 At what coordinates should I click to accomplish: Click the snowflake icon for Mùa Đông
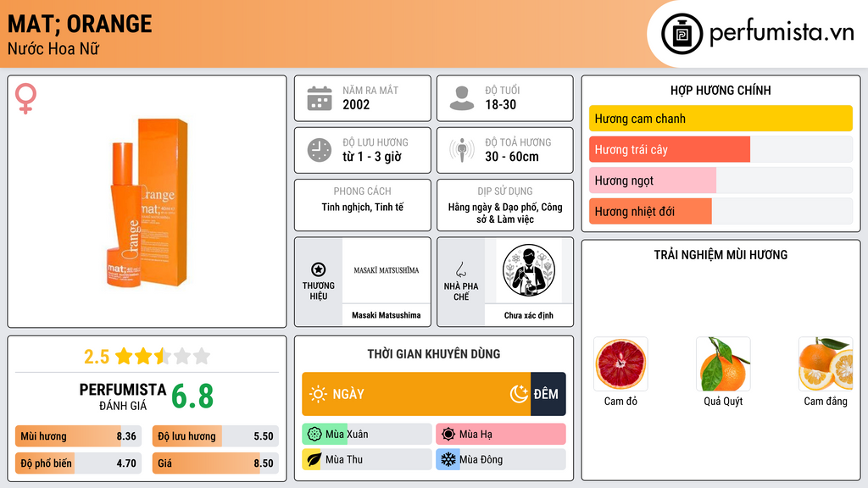[x=448, y=460]
